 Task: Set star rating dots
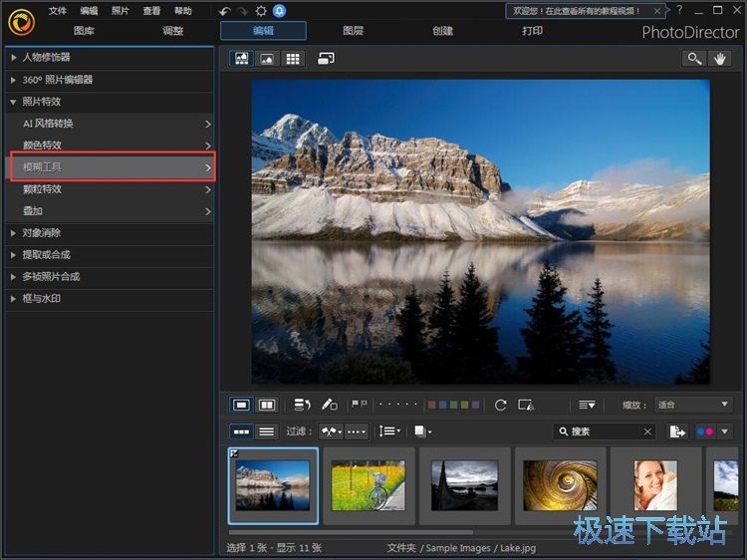(398, 405)
